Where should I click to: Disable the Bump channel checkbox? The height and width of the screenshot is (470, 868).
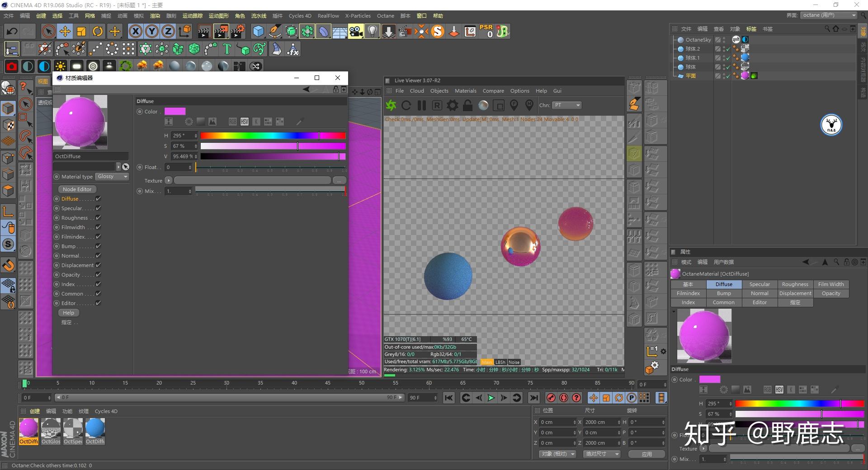(98, 246)
